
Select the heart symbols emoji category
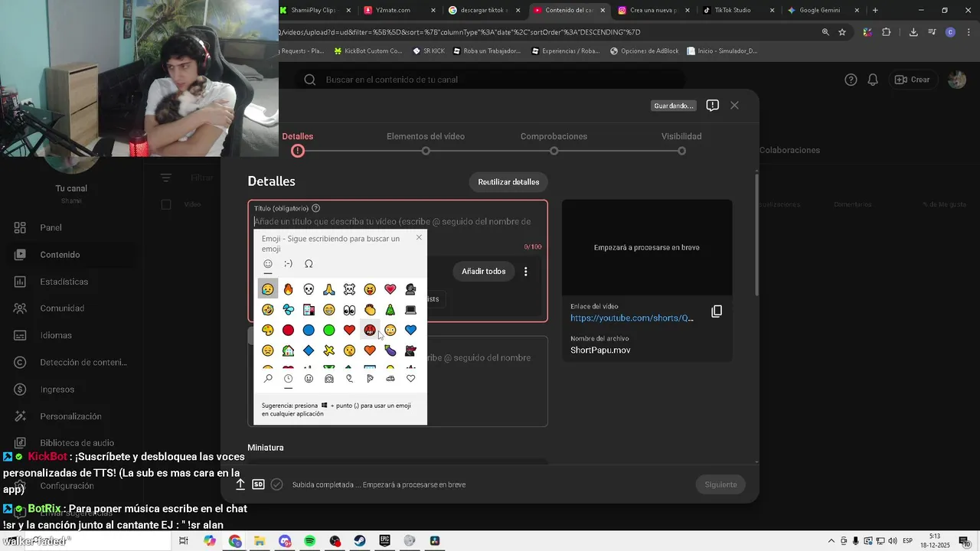(x=411, y=378)
